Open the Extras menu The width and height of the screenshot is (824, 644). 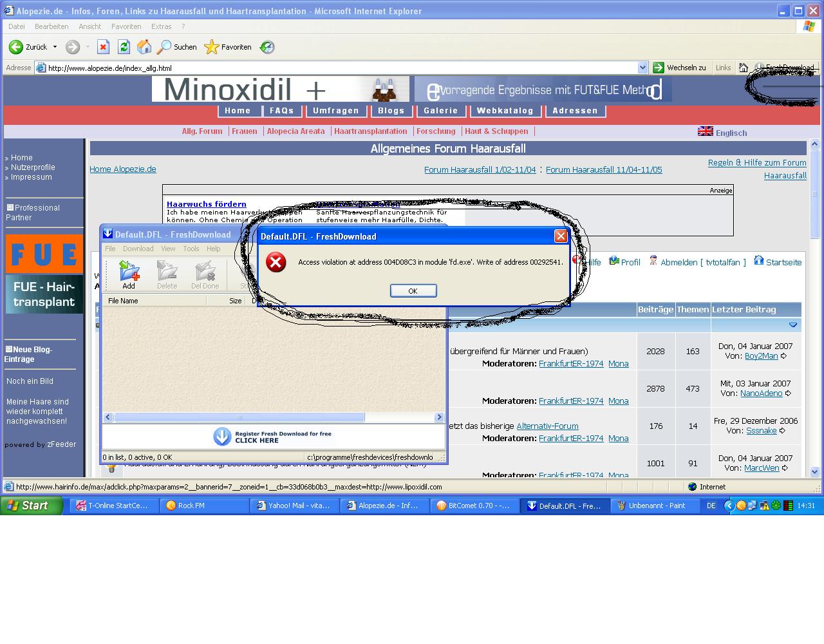coord(161,26)
